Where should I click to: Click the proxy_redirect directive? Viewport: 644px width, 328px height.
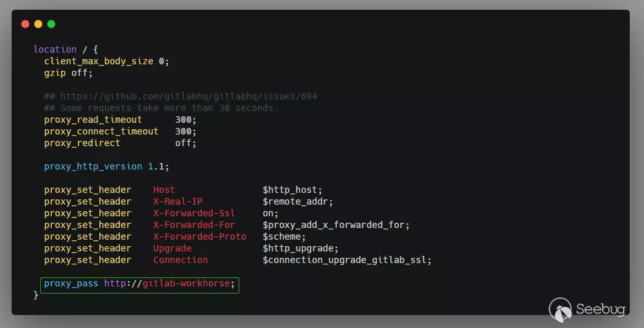coord(82,143)
